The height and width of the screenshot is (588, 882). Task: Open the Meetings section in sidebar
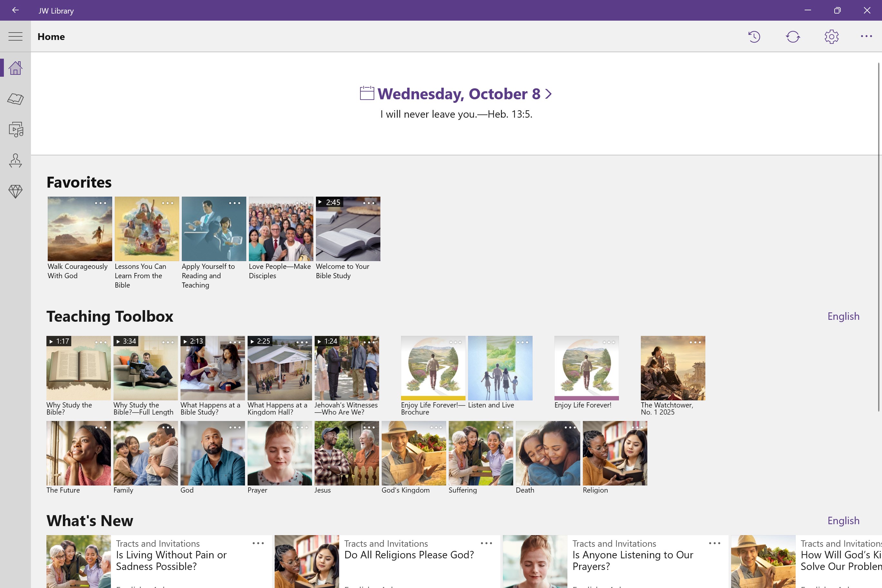pyautogui.click(x=15, y=161)
